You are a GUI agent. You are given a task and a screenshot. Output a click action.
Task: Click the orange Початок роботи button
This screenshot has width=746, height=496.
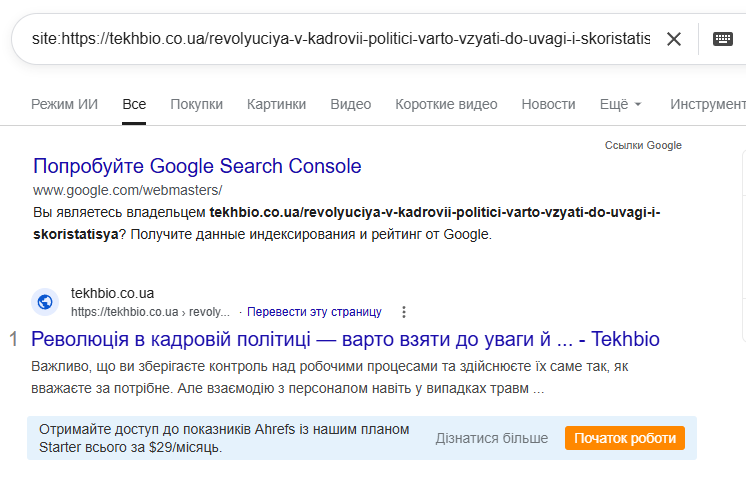625,438
